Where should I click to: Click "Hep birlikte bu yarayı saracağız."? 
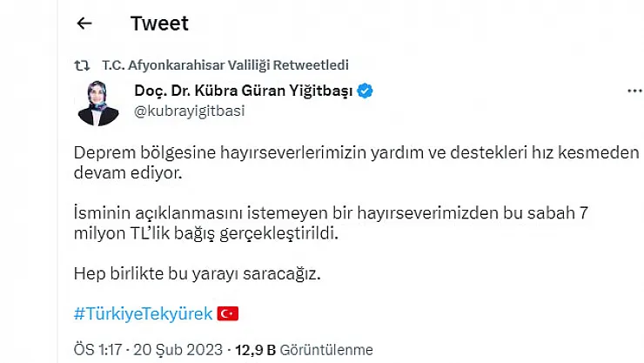pyautogui.click(x=198, y=274)
